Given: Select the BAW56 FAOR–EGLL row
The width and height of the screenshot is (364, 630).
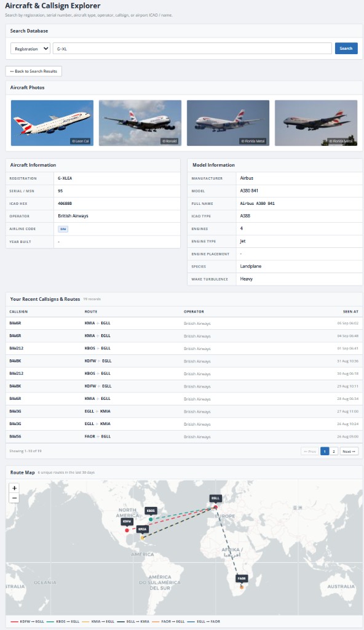Looking at the screenshot, I should tap(184, 437).
